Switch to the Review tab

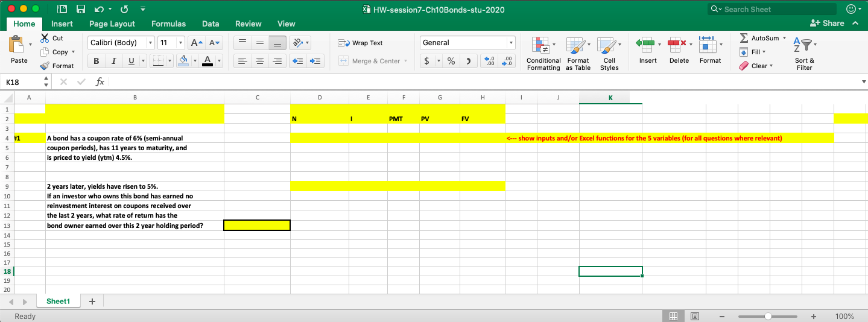(x=248, y=24)
